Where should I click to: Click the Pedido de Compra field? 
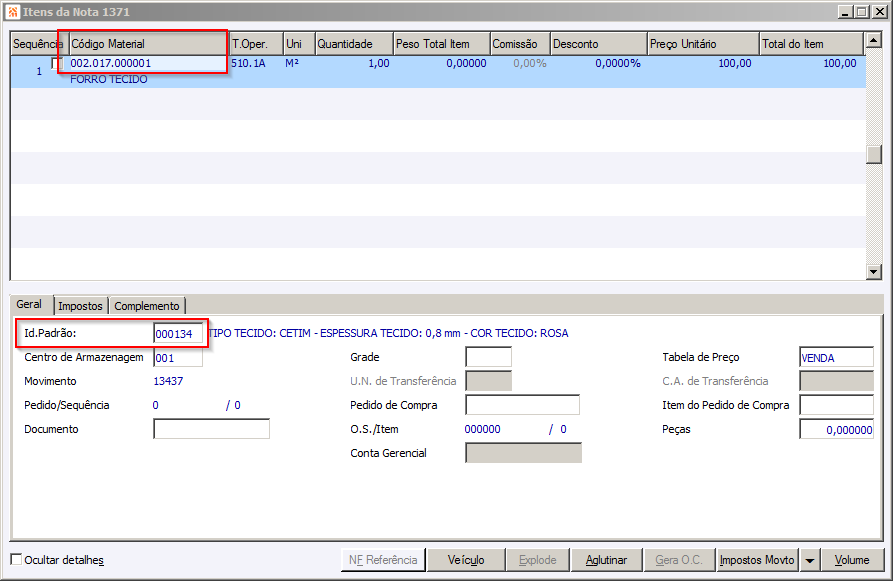click(522, 405)
